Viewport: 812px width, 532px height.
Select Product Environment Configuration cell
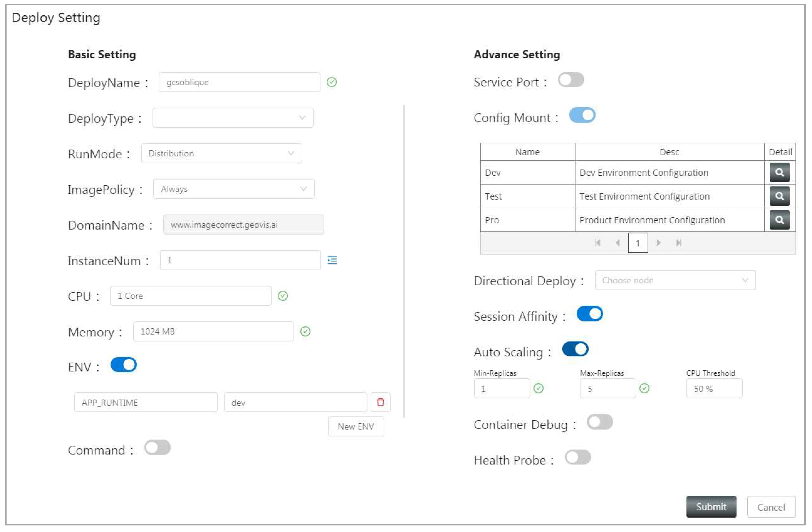[669, 220]
